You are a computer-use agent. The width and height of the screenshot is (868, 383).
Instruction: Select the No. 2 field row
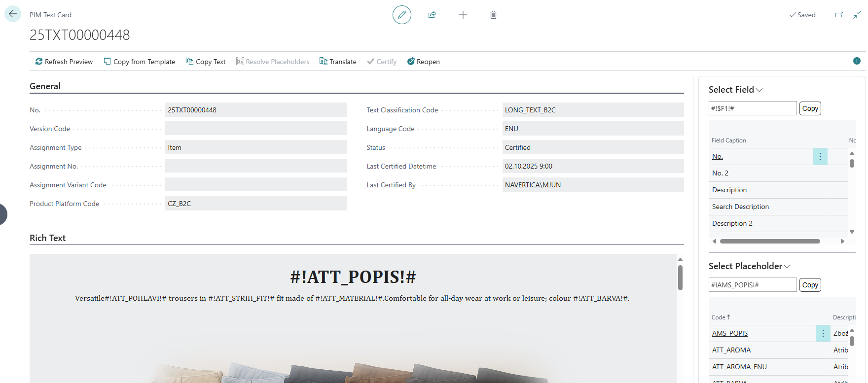click(x=778, y=173)
